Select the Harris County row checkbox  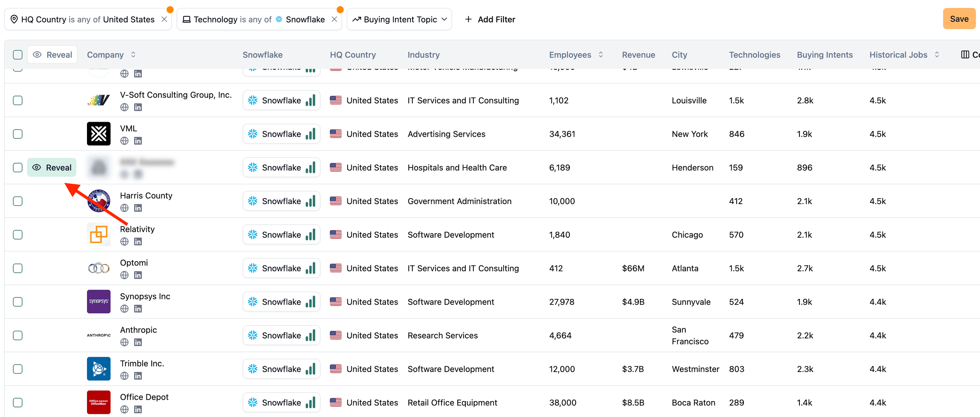(x=17, y=201)
